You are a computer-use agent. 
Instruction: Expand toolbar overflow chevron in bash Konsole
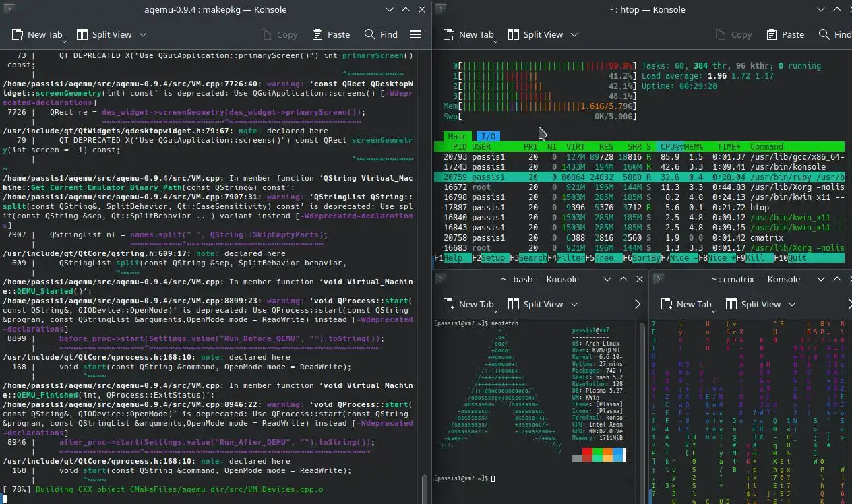tap(638, 304)
